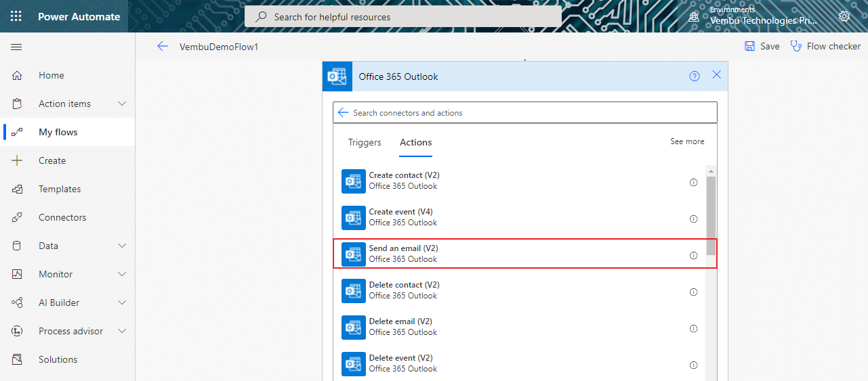Select the Actions tab
Image resolution: width=868 pixels, height=381 pixels.
(x=415, y=142)
